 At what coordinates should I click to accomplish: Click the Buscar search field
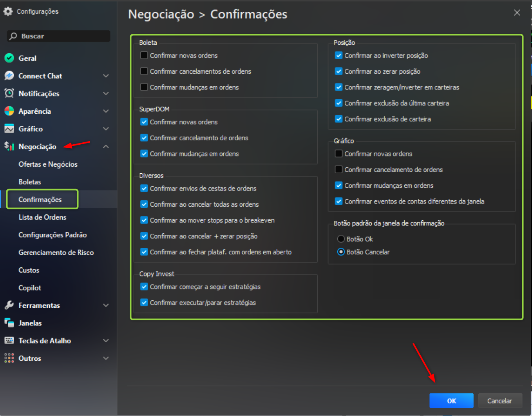[x=58, y=36]
